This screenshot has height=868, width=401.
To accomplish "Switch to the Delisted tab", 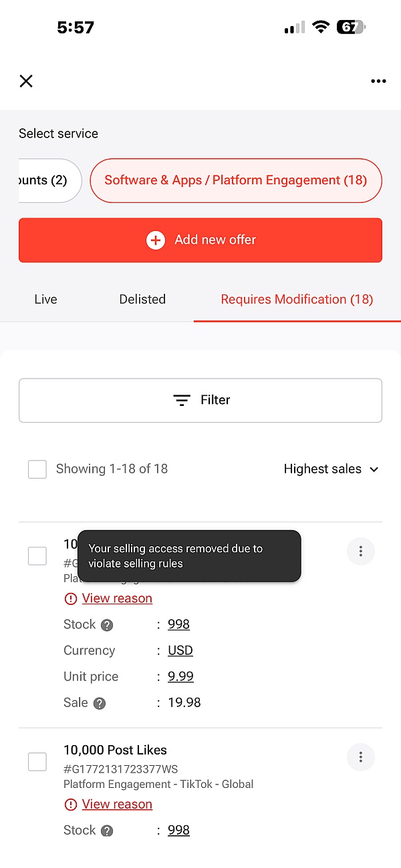I will coord(142,300).
